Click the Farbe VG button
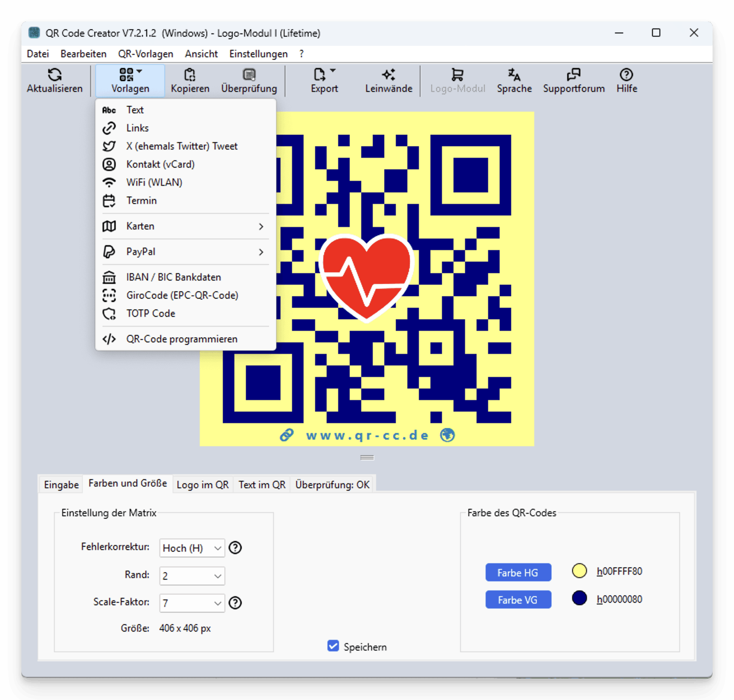Viewport: 734px width, 700px height. pyautogui.click(x=518, y=599)
